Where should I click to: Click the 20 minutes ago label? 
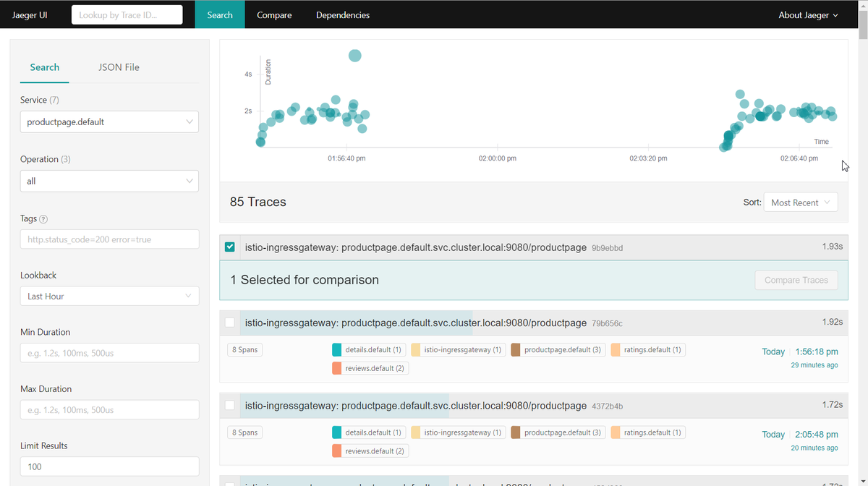(x=814, y=448)
